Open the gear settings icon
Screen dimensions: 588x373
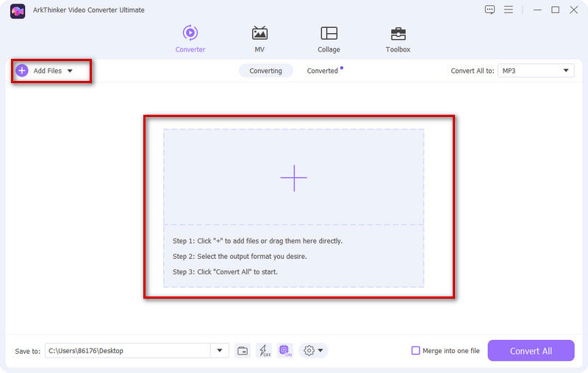309,351
